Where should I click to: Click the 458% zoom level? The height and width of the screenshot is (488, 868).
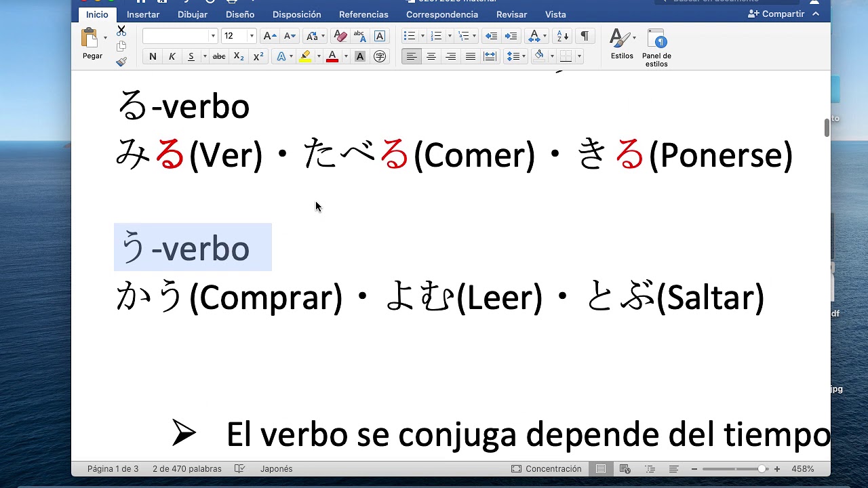click(803, 469)
